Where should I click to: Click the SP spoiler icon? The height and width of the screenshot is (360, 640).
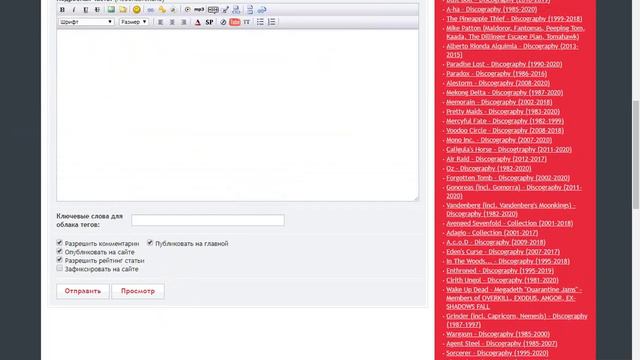209,22
